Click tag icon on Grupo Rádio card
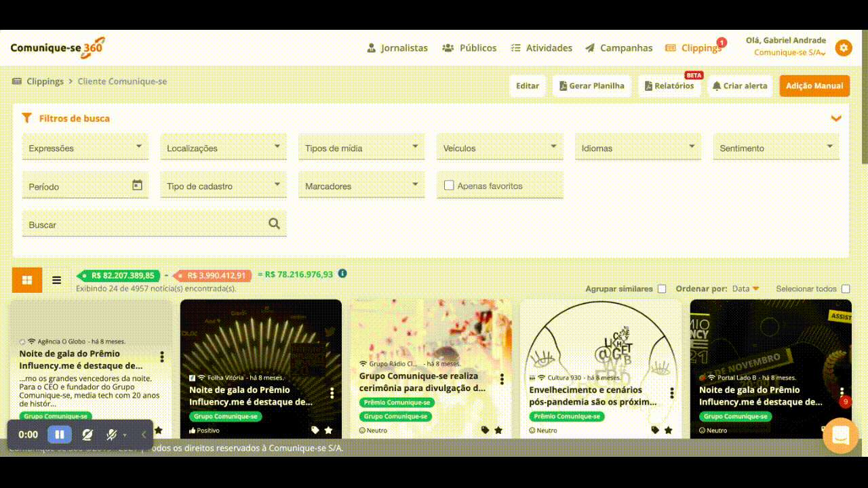The image size is (868, 488). pos(485,430)
